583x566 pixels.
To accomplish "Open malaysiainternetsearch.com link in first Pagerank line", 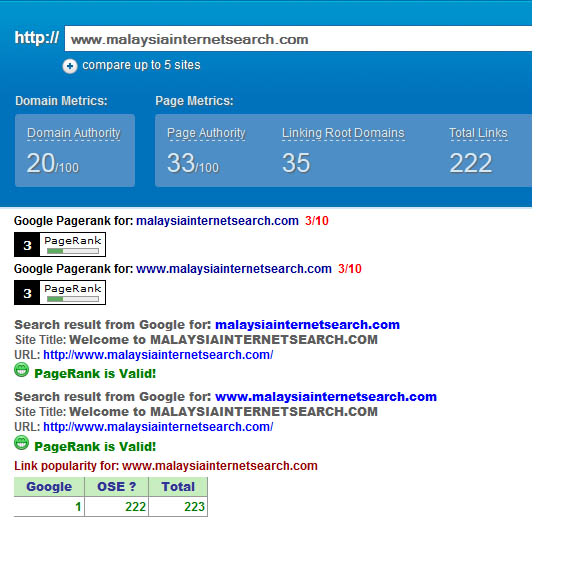I will tap(217, 221).
